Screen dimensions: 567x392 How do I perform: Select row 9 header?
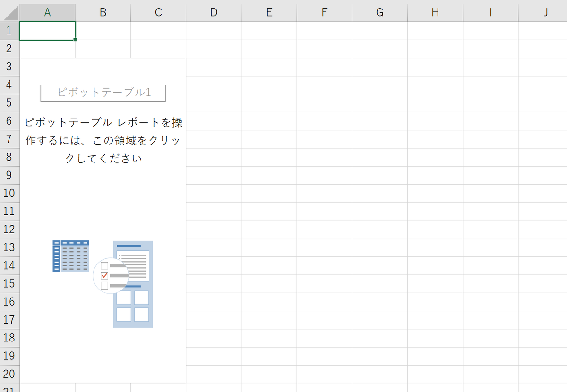tap(9, 175)
